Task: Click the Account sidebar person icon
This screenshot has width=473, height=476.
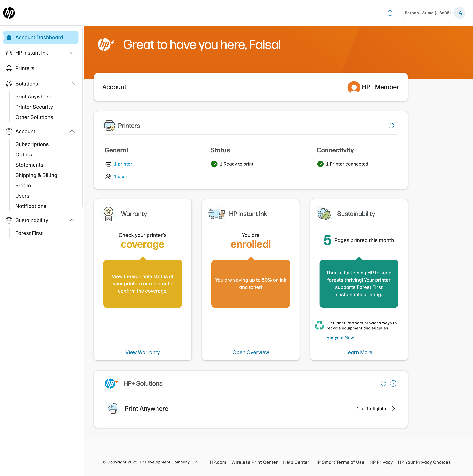Action: click(x=9, y=131)
